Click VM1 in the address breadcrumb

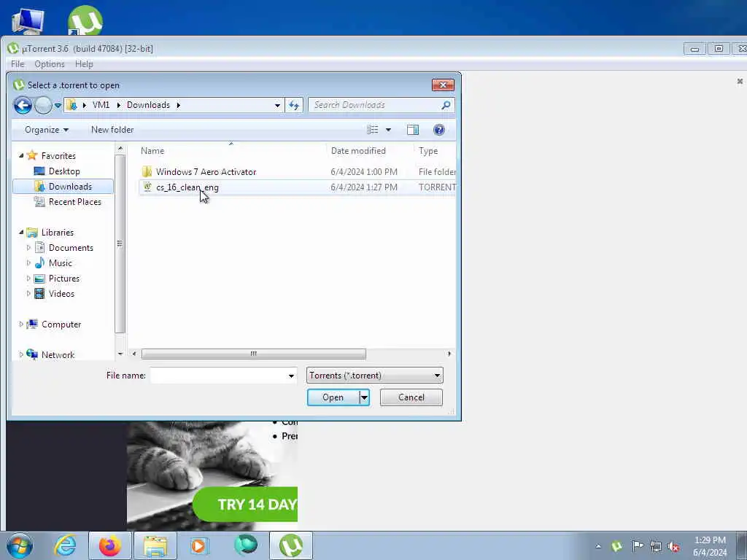click(101, 105)
